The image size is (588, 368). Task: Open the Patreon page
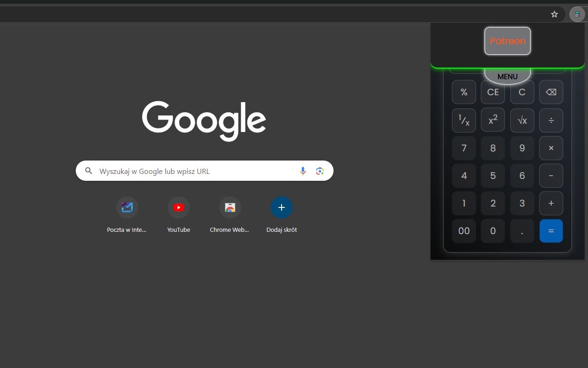coord(507,41)
